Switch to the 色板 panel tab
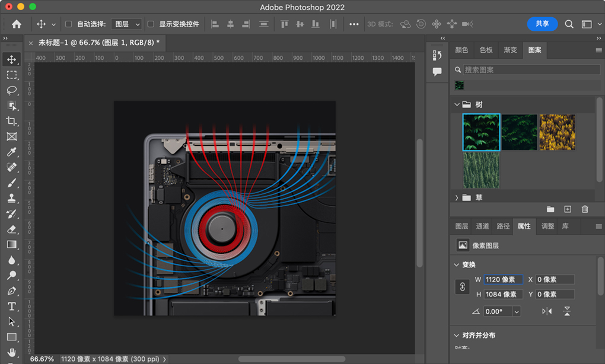 pos(485,50)
